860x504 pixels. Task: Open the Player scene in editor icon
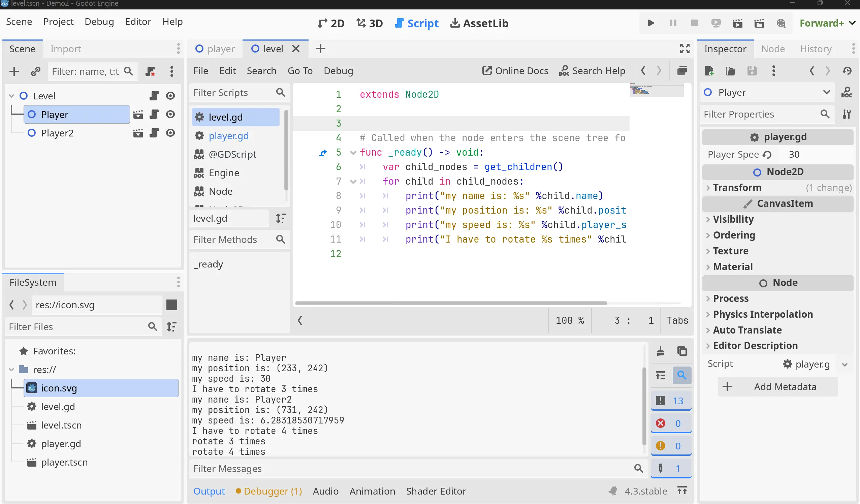tap(138, 114)
